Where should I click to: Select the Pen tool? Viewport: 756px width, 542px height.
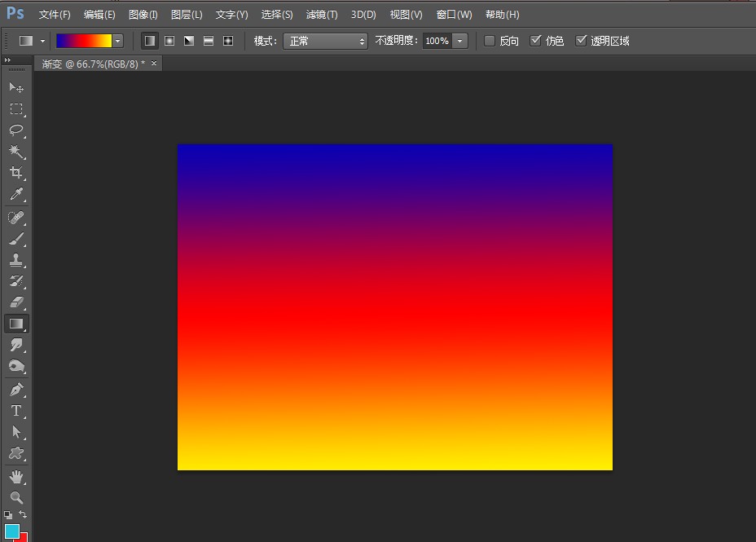[16, 389]
